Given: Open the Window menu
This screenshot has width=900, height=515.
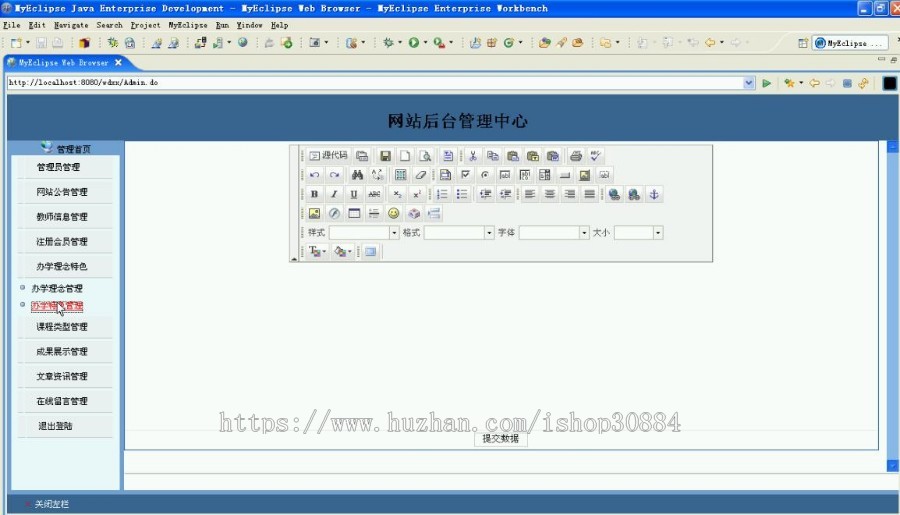Looking at the screenshot, I should tap(250, 25).
